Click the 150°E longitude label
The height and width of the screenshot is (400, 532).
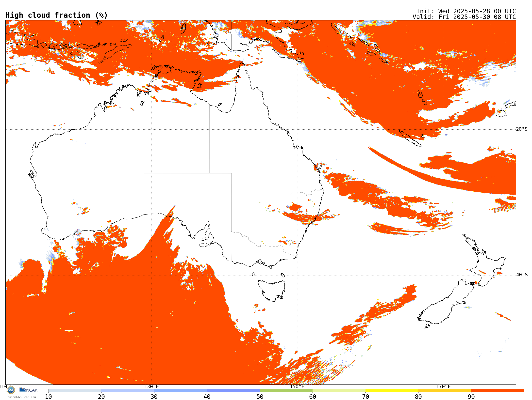click(297, 386)
